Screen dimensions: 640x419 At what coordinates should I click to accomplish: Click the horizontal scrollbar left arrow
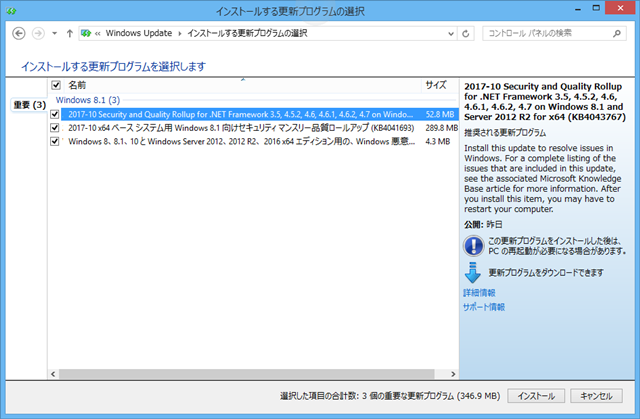coord(53,374)
